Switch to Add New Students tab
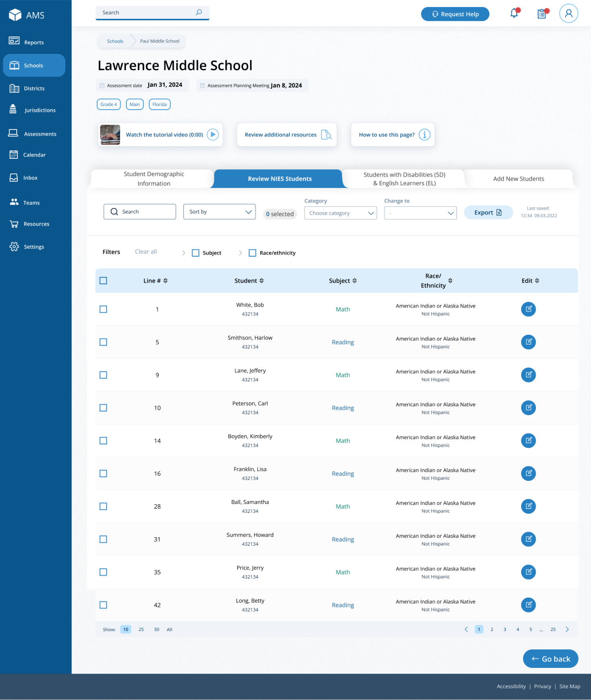The image size is (591, 700). (518, 179)
